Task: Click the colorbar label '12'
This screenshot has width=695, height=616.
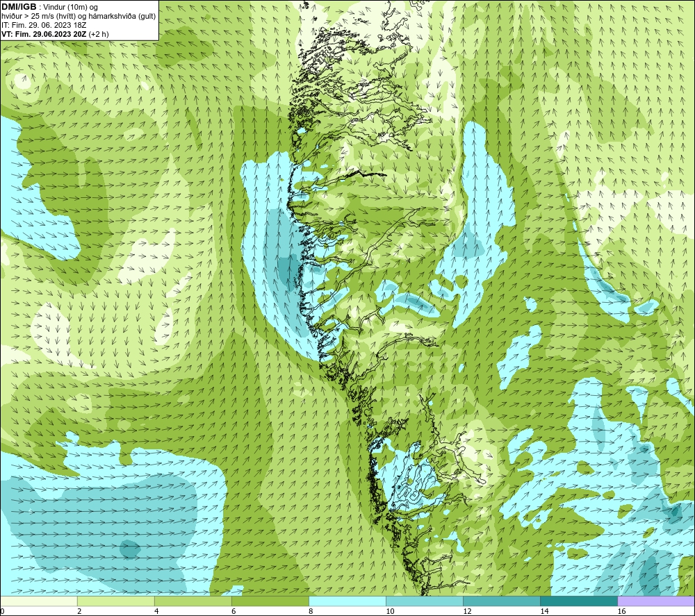Action: tap(468, 612)
